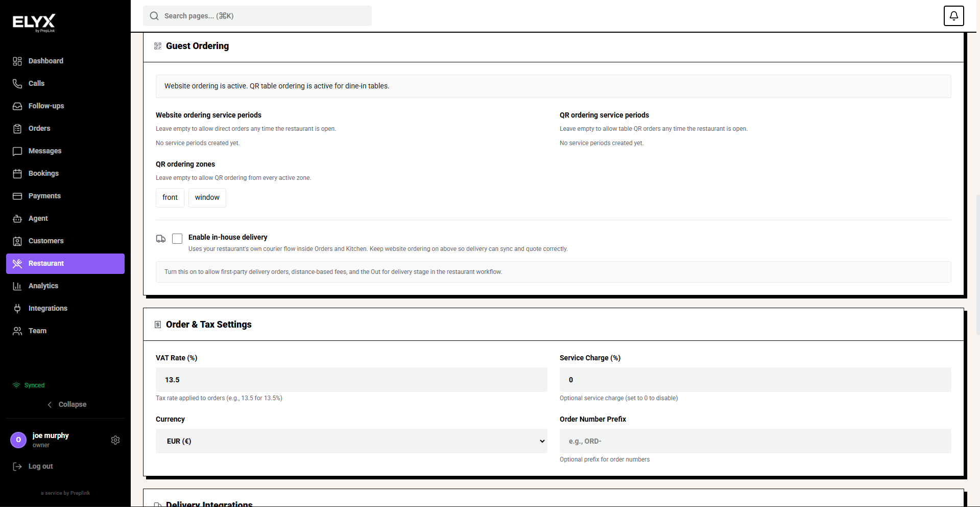Viewport: 980px width, 507px height.
Task: Click the Order Number Prefix field
Action: 755,441
